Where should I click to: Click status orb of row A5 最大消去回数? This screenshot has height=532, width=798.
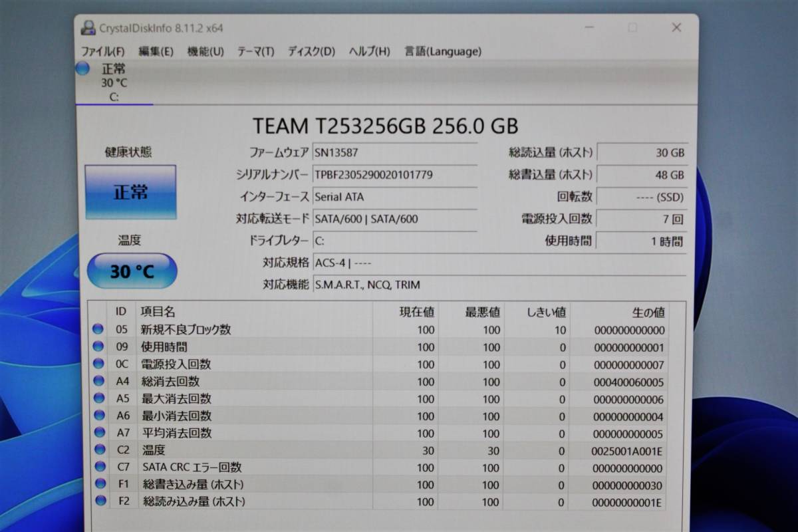[x=99, y=398]
